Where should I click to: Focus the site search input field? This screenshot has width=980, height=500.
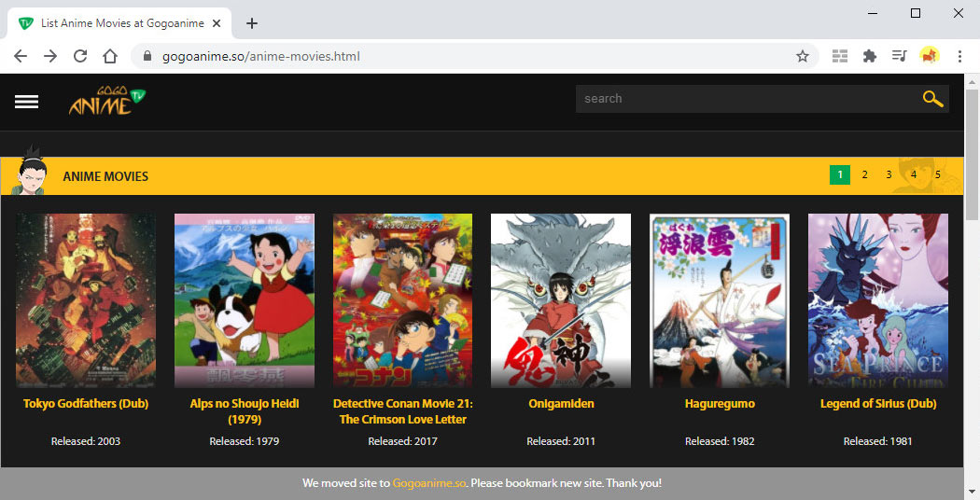click(x=747, y=99)
